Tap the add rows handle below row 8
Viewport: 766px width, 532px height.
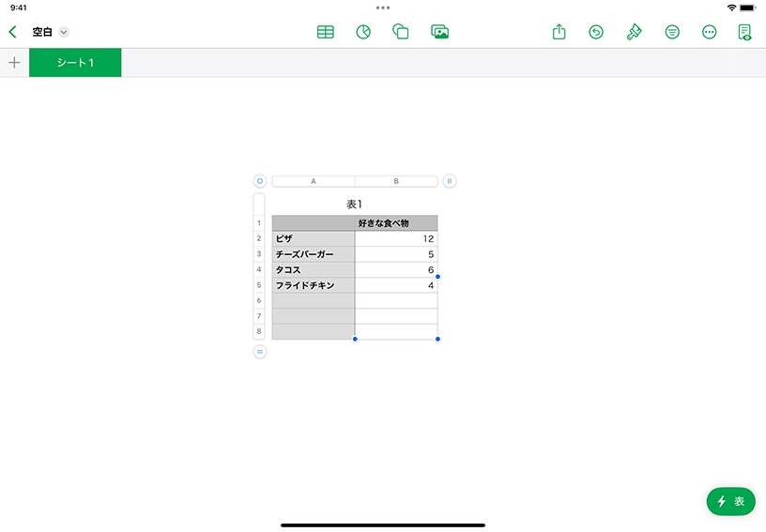click(x=260, y=352)
